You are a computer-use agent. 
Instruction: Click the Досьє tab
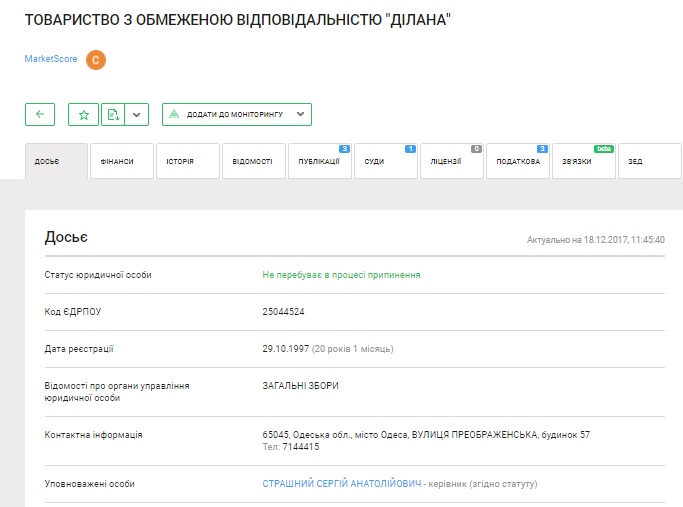pyautogui.click(x=56, y=161)
